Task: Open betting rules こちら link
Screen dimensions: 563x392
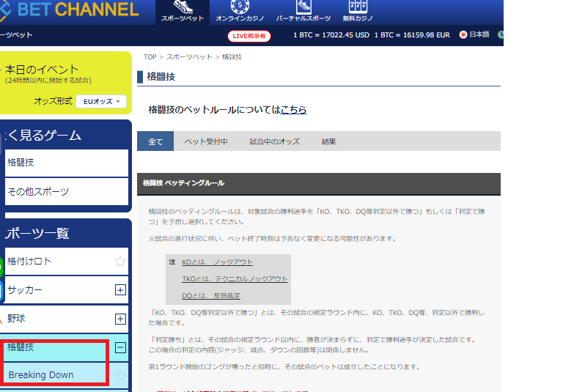Action: click(x=293, y=109)
